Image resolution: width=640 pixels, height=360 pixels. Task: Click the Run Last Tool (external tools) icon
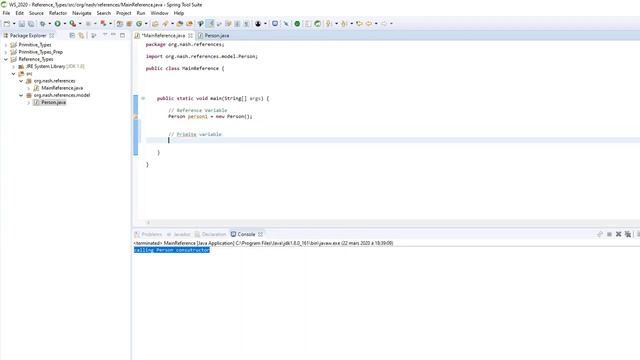pyautogui.click(x=73, y=24)
